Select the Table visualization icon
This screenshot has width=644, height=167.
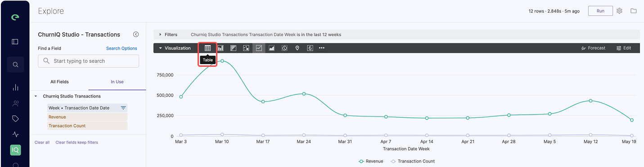pos(207,48)
